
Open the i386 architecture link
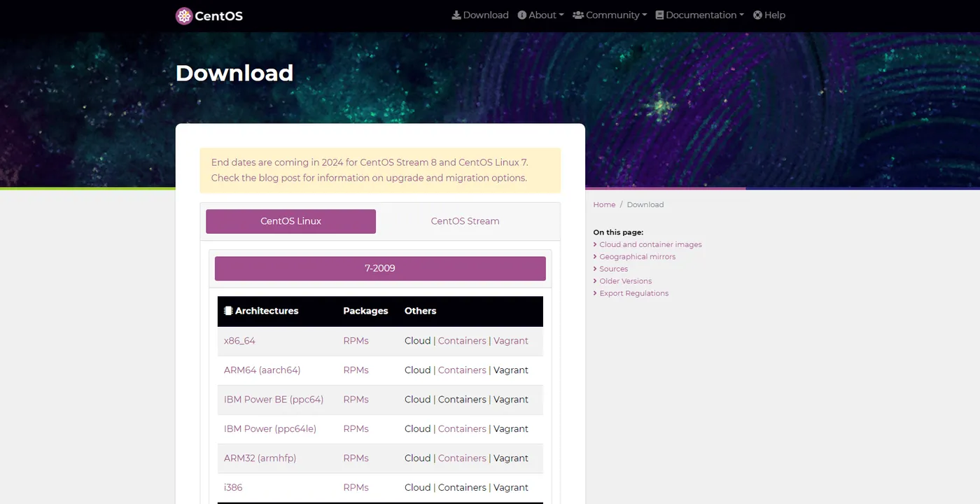click(233, 488)
